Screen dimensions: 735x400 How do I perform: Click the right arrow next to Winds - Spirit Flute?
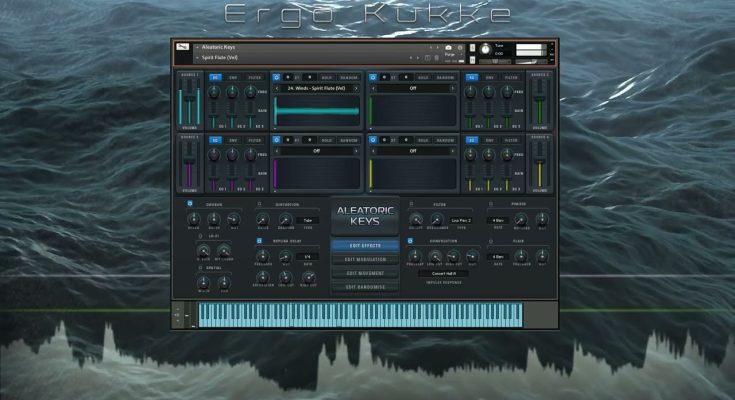[355, 88]
